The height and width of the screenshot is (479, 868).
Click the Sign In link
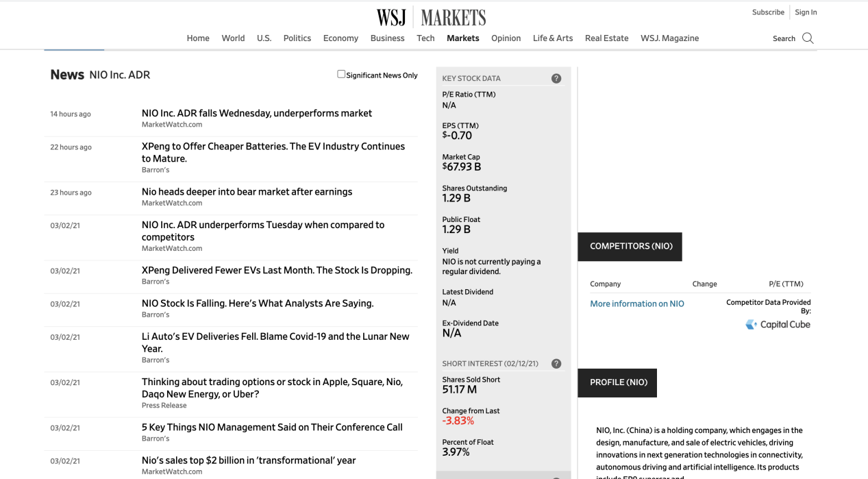[806, 12]
